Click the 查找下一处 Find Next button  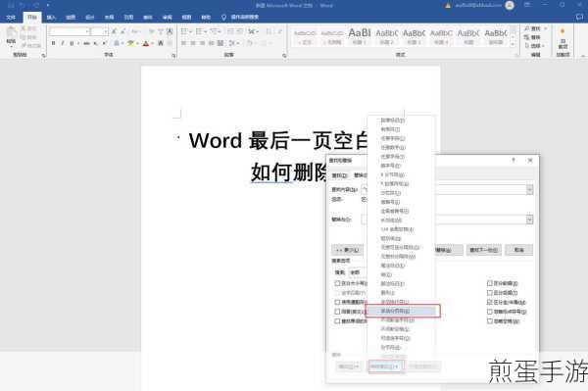(x=484, y=250)
